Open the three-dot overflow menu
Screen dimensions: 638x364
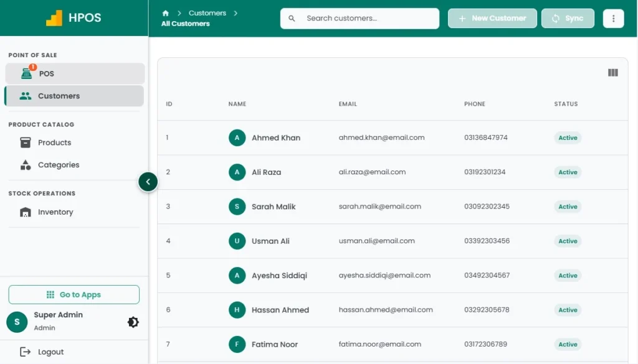(613, 18)
